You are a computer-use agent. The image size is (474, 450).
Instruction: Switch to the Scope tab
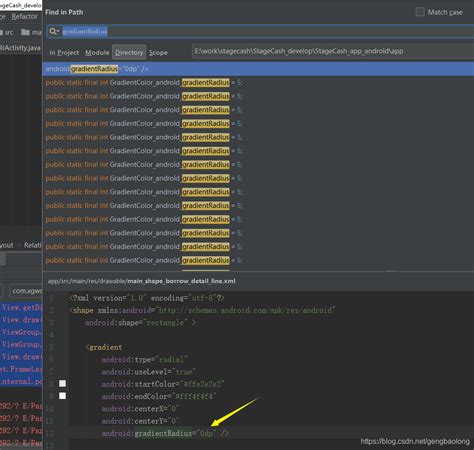158,52
